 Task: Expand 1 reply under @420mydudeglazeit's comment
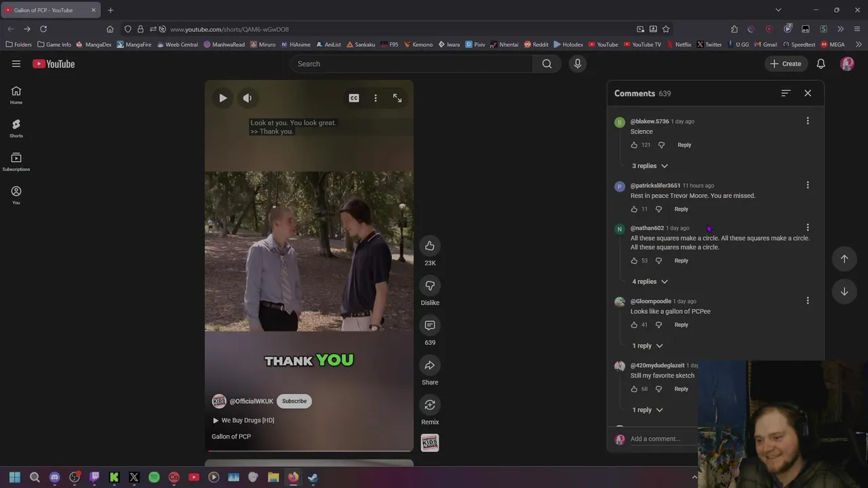pos(648,410)
